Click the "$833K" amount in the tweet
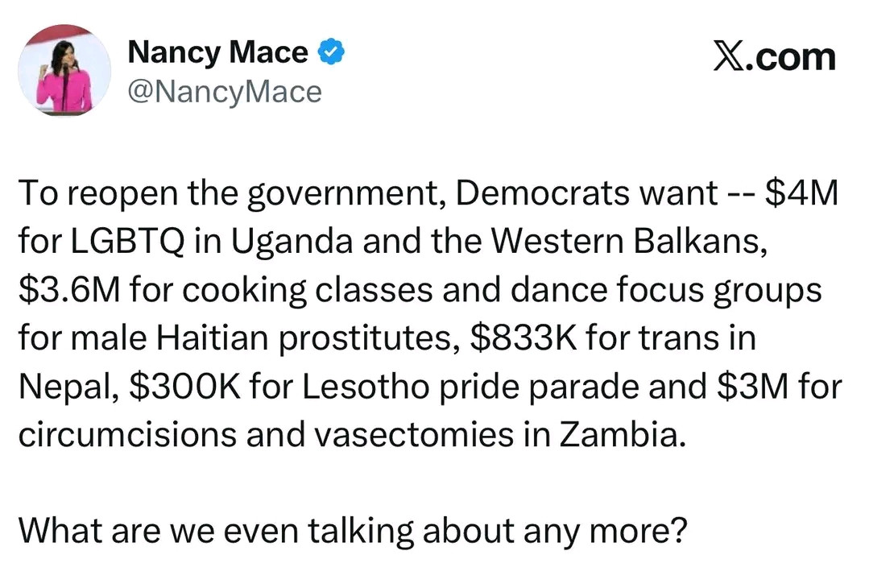869x588 pixels. [521, 337]
